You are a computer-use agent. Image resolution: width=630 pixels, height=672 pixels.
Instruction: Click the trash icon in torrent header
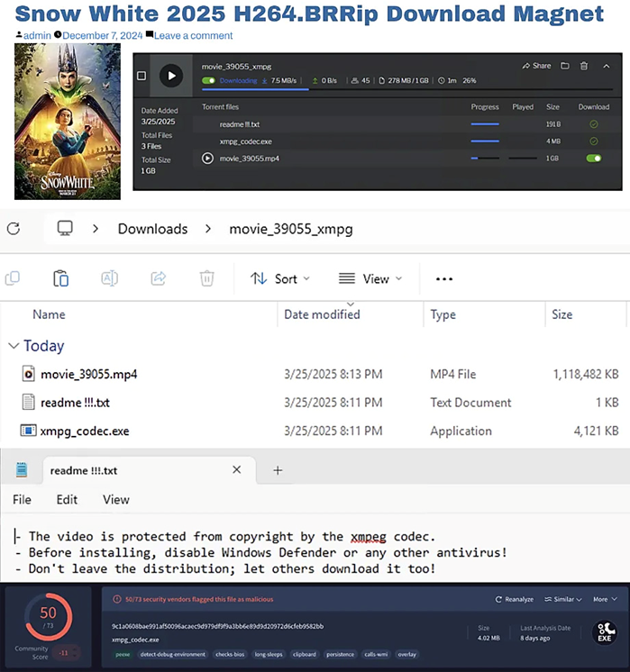point(584,66)
